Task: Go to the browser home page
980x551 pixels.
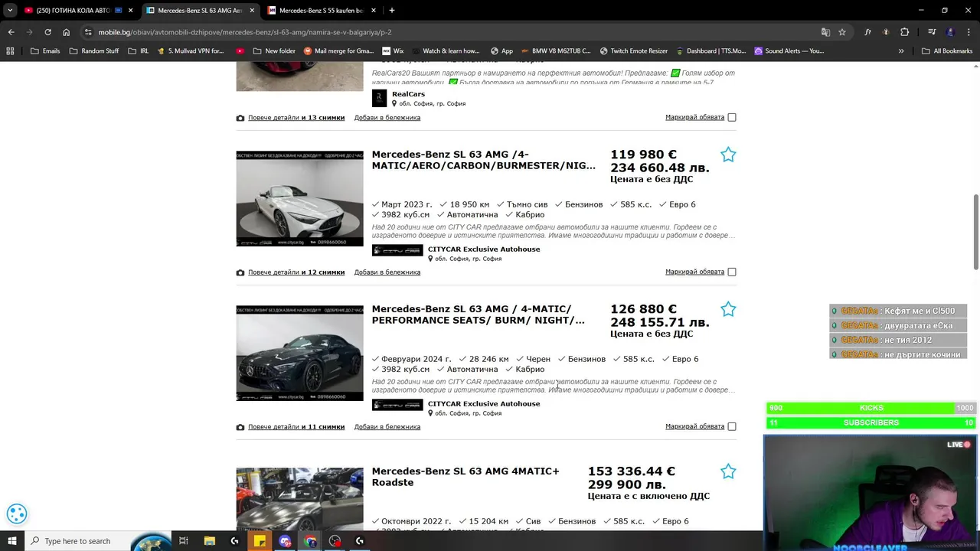Action: pyautogui.click(x=67, y=32)
